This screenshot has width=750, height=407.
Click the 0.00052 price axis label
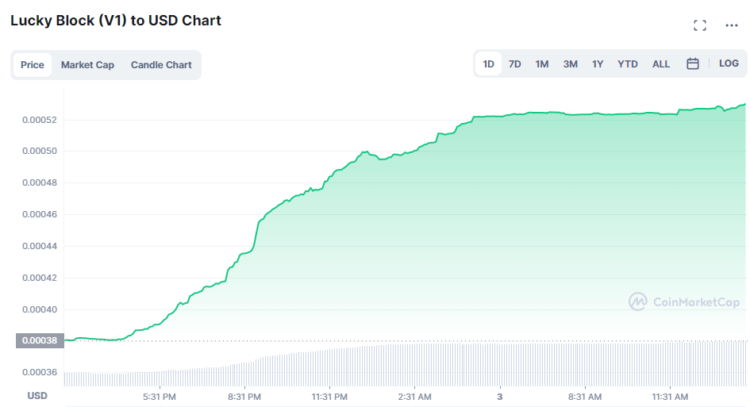click(40, 120)
